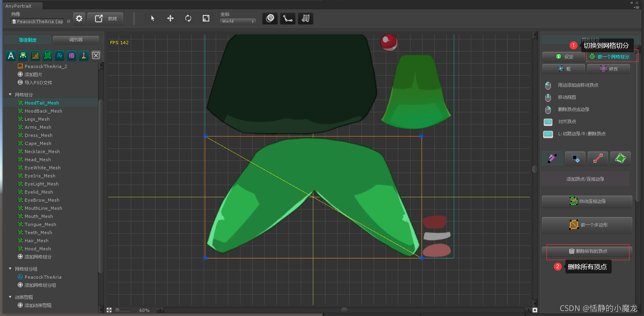
Task: Switch to the 等级制度 hierarchy tab
Action: [28, 40]
